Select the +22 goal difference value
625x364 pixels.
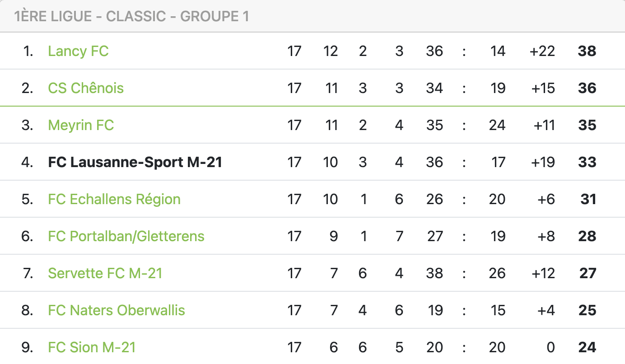click(542, 51)
